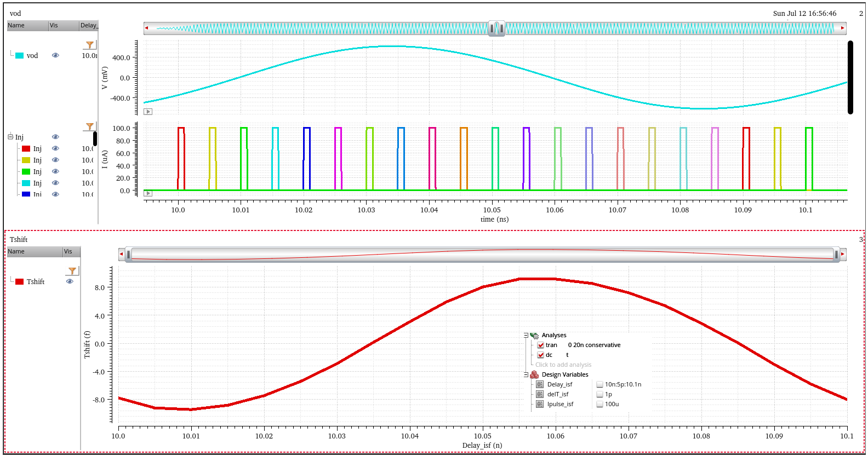Click the Delay_ column header
The height and width of the screenshot is (456, 868).
click(x=89, y=26)
